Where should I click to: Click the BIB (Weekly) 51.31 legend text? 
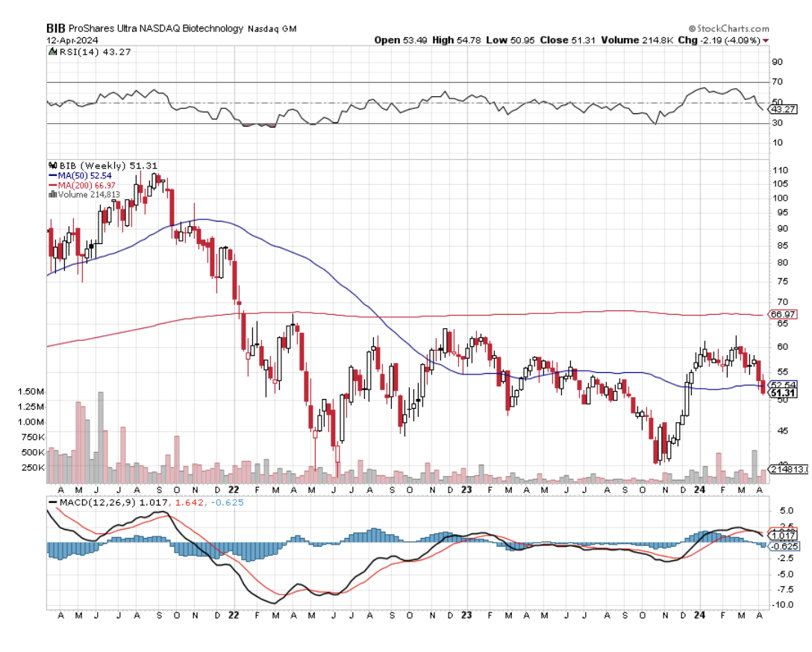pyautogui.click(x=108, y=166)
